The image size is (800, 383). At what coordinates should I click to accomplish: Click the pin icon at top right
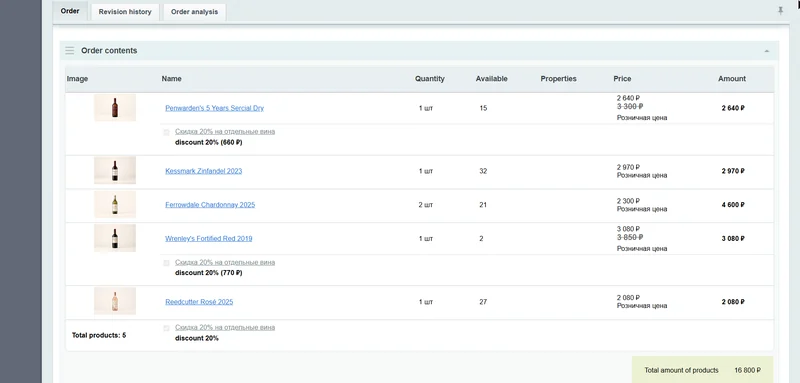click(781, 10)
